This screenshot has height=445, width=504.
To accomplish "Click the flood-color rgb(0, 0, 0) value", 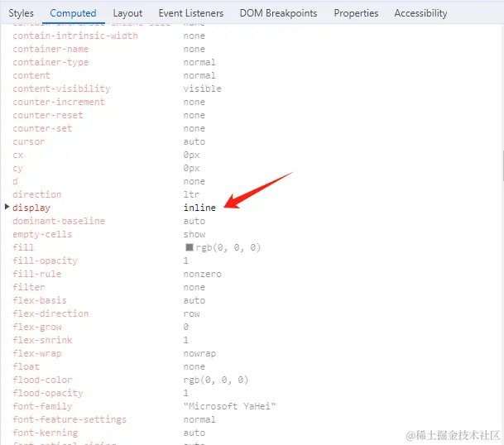I will click(x=216, y=380).
